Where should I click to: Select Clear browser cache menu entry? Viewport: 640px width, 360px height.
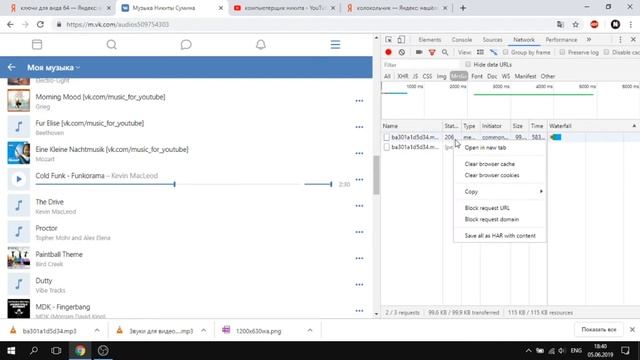point(490,164)
